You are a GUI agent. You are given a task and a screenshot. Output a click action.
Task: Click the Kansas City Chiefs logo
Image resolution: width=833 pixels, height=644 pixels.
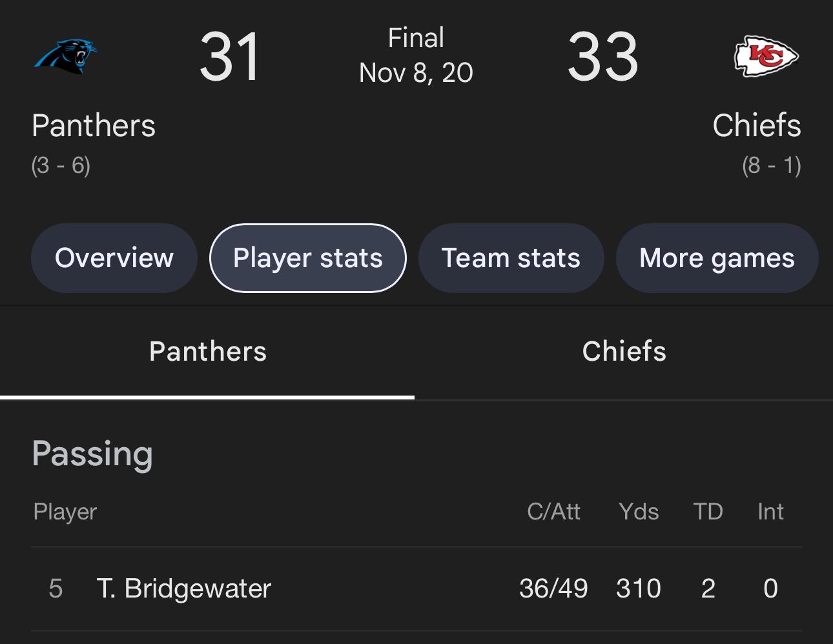click(766, 57)
